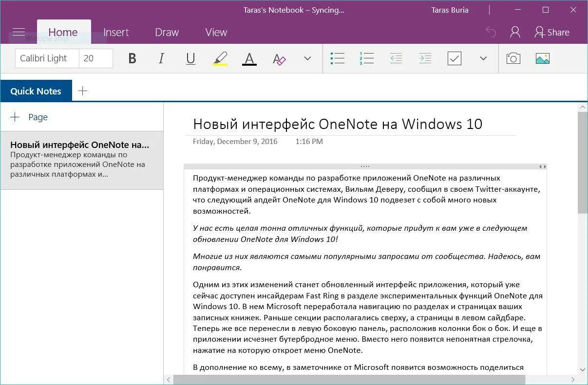Underline the selected text
This screenshot has width=588, height=385.
(190, 58)
